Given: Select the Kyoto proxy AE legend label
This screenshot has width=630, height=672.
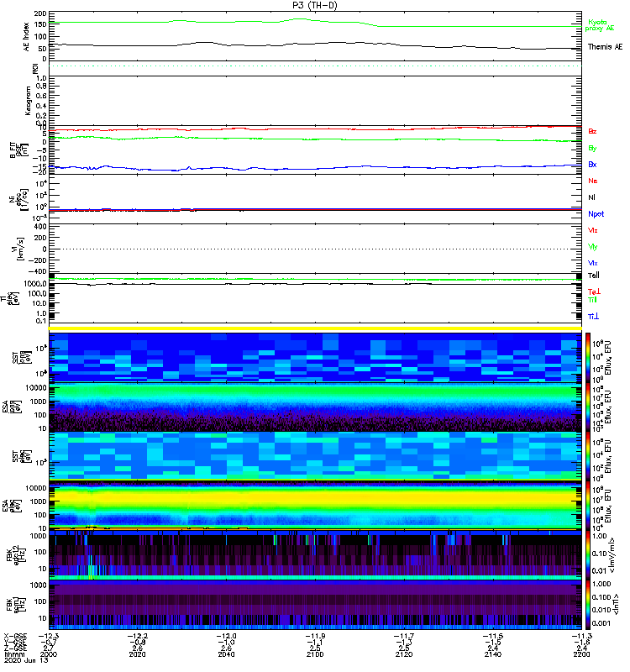Looking at the screenshot, I should click(599, 25).
